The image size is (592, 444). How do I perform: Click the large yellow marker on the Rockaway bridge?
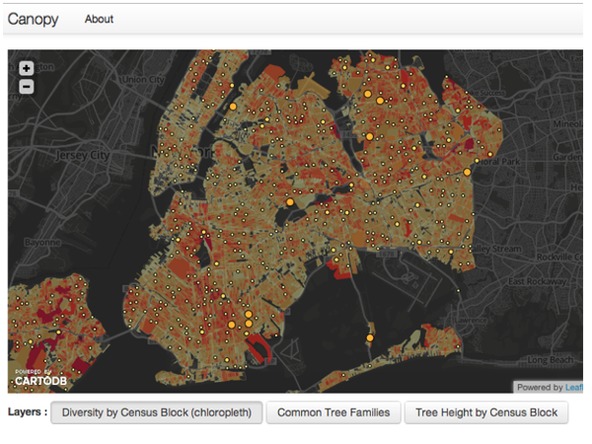pyautogui.click(x=370, y=338)
